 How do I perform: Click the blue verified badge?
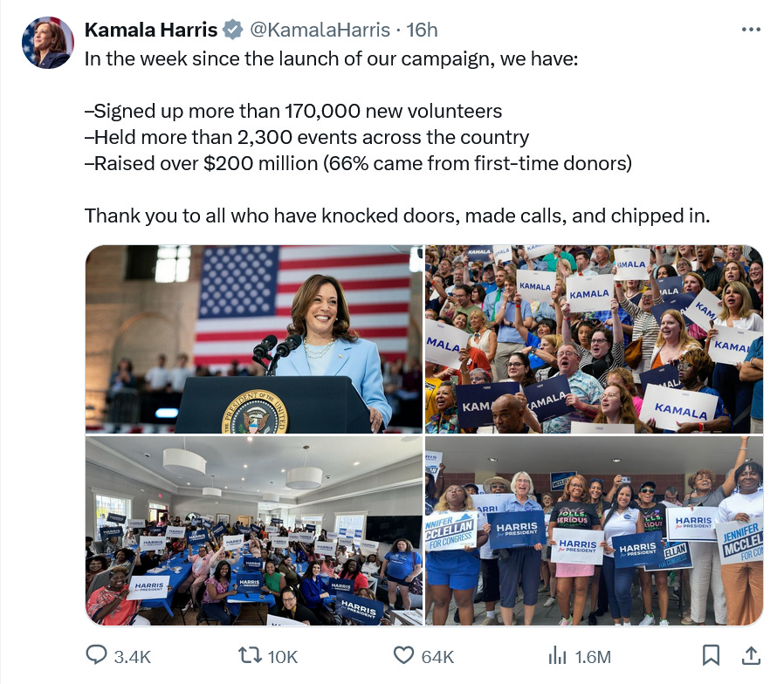[x=232, y=30]
